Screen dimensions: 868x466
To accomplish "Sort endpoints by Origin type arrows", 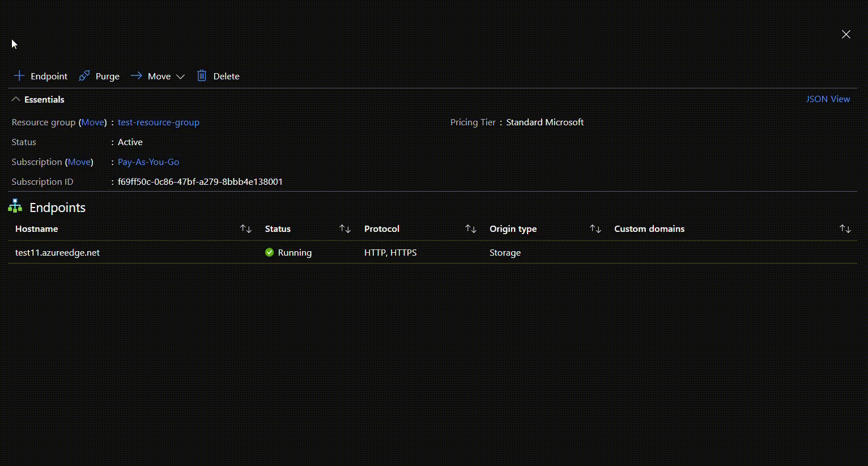I will (595, 228).
